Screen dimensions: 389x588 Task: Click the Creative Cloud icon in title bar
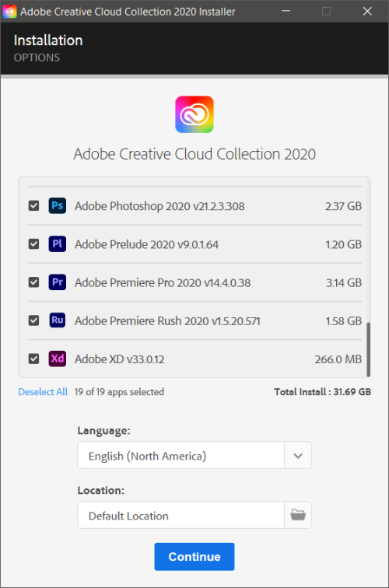point(9,11)
